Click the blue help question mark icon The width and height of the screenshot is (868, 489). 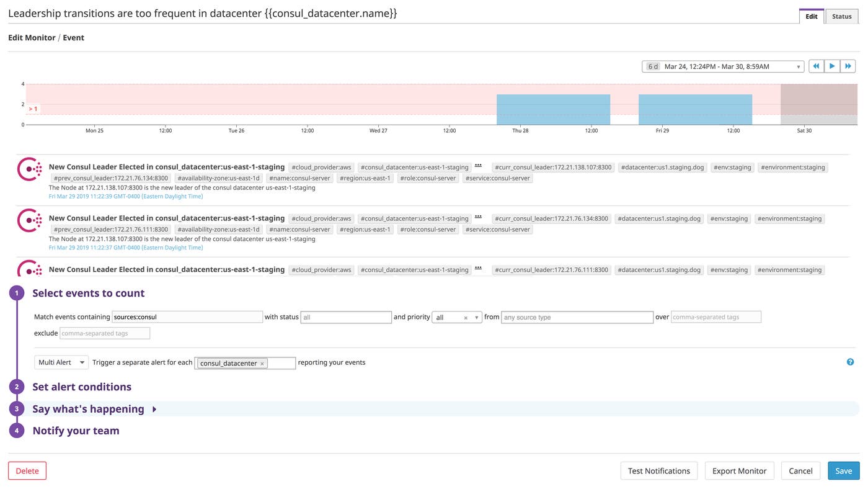[x=850, y=362]
